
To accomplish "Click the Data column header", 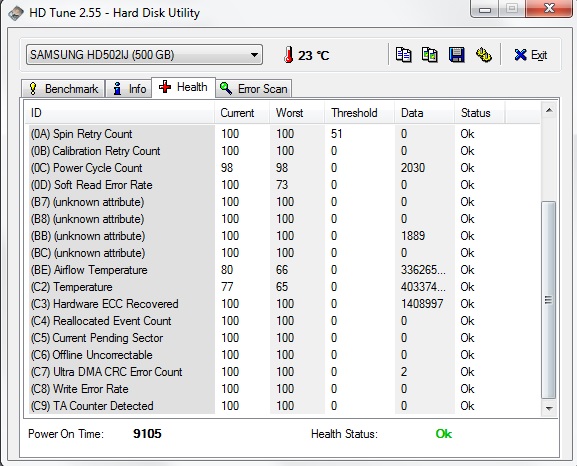I will pos(424,113).
